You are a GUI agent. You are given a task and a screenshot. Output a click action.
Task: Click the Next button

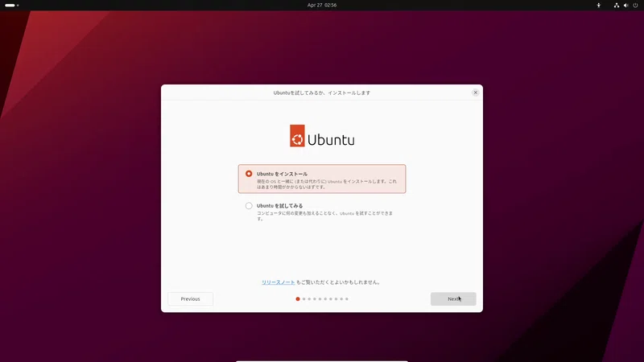[453, 298]
